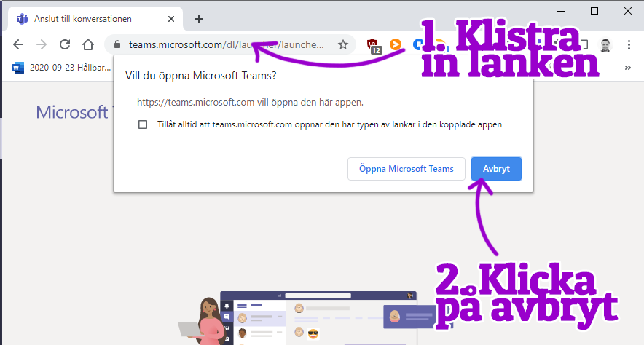This screenshot has width=644, height=345.
Task: Show more bookmarks chevron
Action: pos(627,68)
